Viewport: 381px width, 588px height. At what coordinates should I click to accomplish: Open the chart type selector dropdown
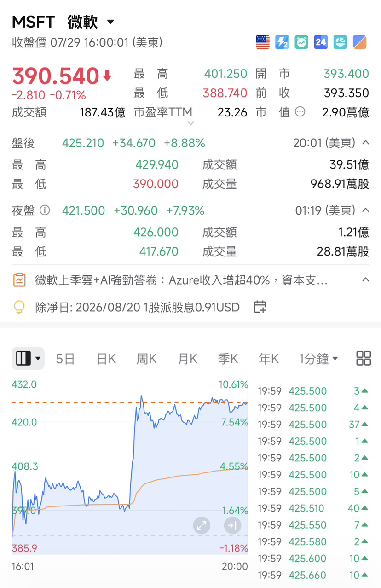tap(28, 358)
